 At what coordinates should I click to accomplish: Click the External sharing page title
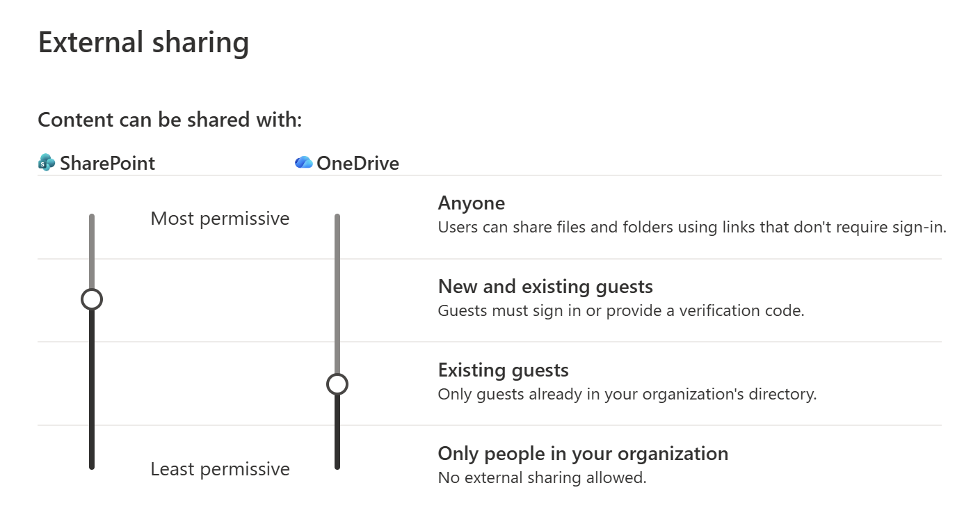pyautogui.click(x=143, y=42)
